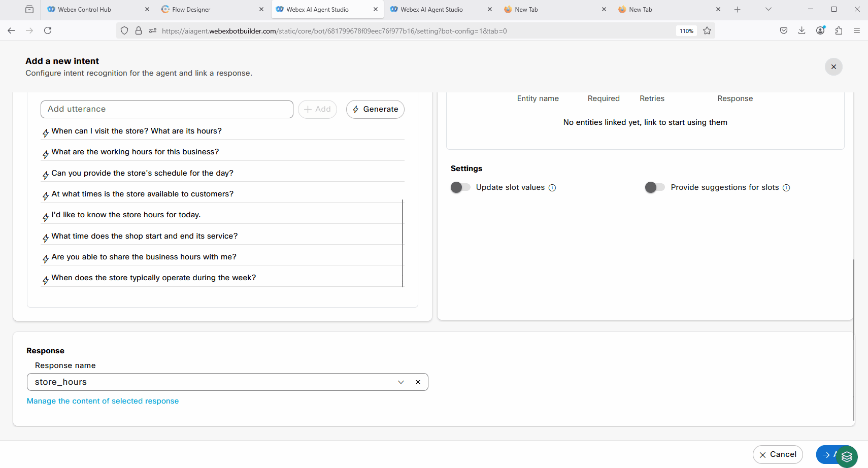868x468 pixels.
Task: Click the floating layers icon at bottom right
Action: (x=847, y=456)
